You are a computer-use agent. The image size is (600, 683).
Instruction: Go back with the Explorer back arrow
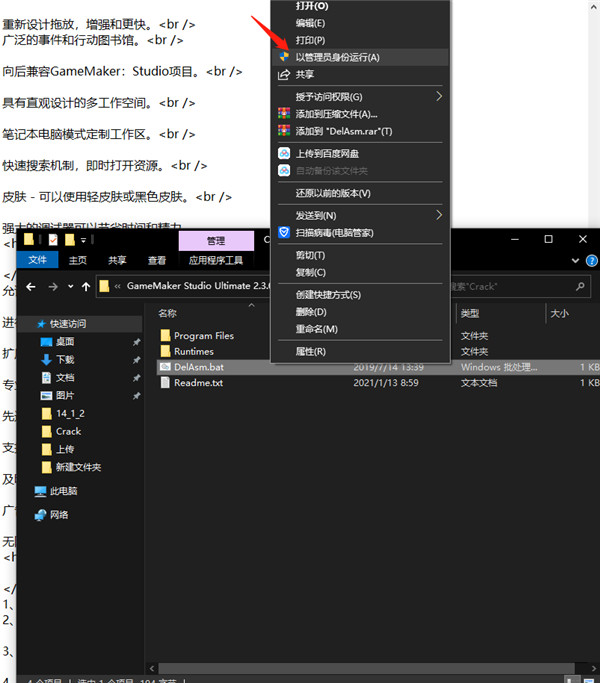31,287
